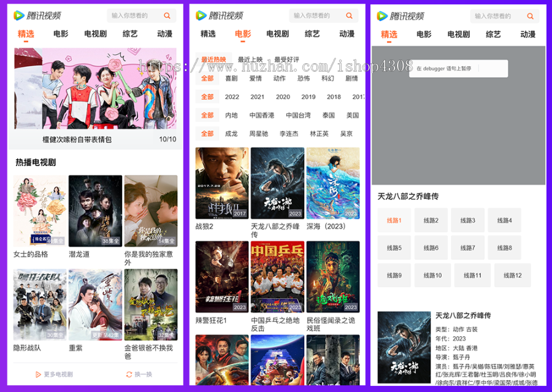Select 最近热映 sort option
The width and height of the screenshot is (552, 392).
point(213,60)
